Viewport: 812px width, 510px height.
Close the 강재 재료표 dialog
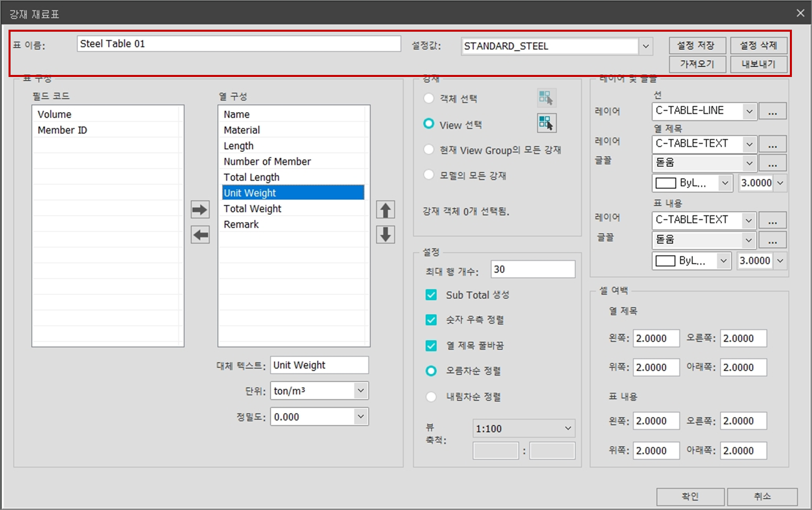800,14
